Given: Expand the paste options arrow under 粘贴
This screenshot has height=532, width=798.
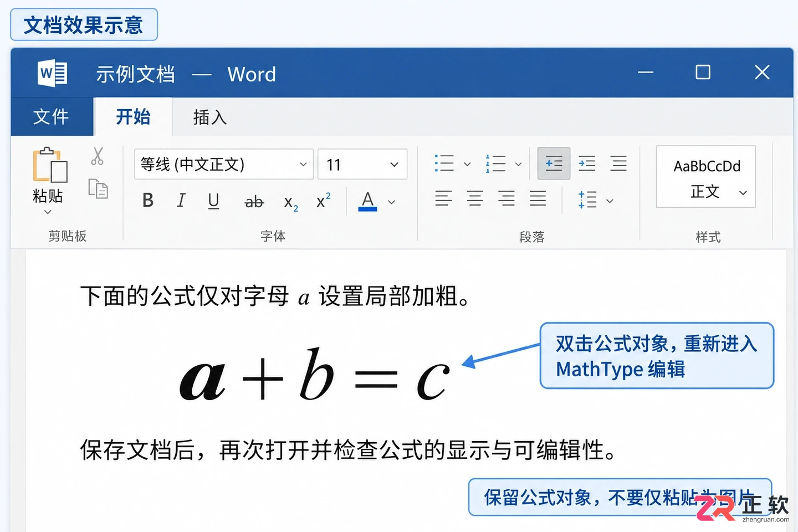Looking at the screenshot, I should (48, 212).
